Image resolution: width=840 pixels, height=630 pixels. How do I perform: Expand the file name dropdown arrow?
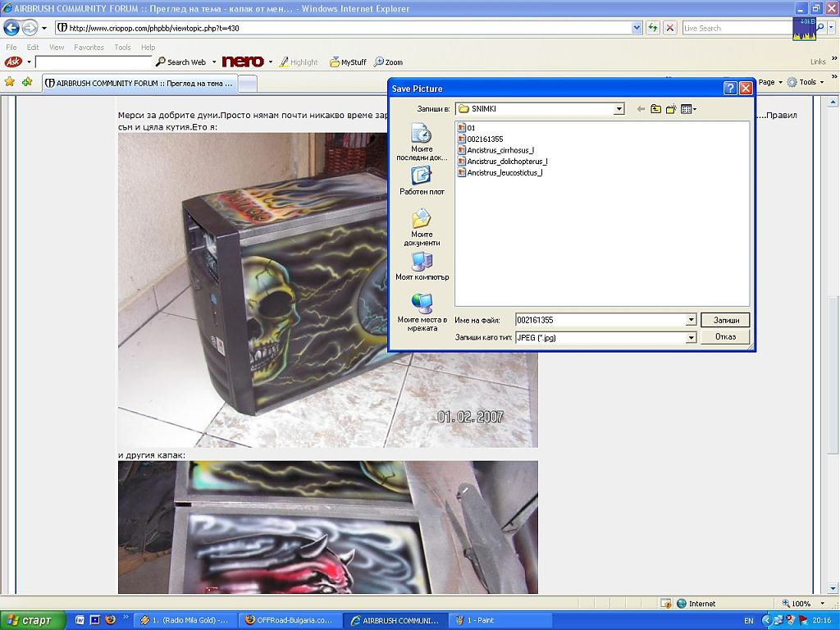(691, 321)
